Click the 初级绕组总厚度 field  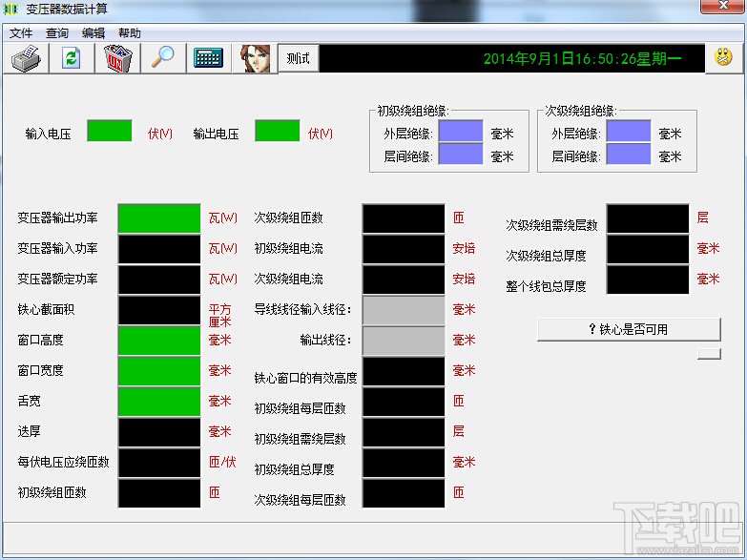(404, 463)
